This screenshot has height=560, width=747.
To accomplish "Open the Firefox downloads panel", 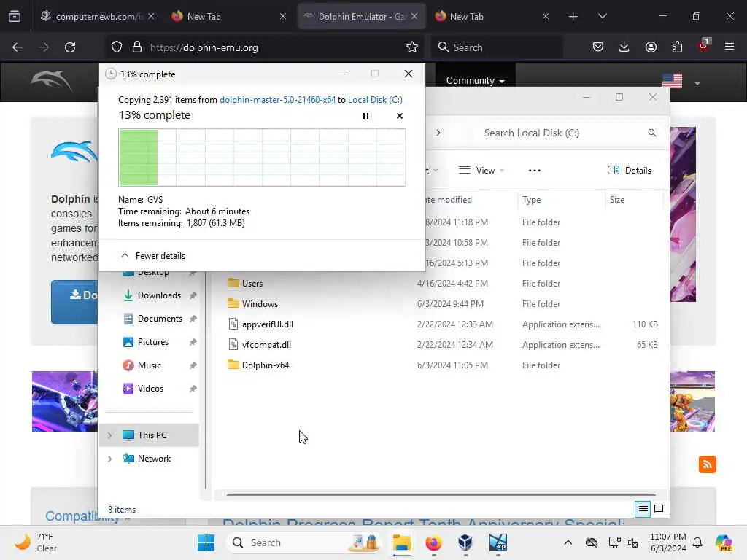I will coord(624,47).
